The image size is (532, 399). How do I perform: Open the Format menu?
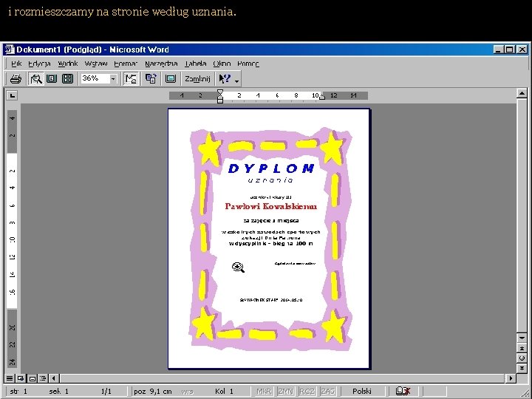coord(126,64)
